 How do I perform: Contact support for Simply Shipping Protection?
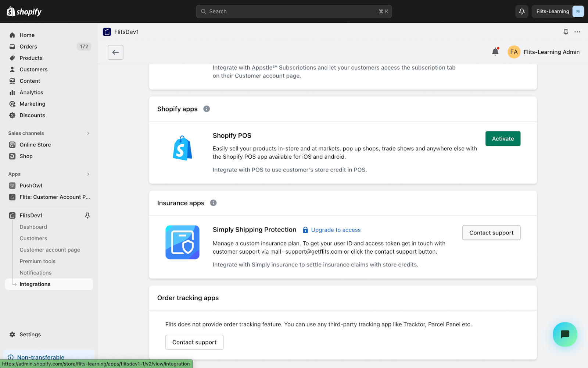coord(491,233)
